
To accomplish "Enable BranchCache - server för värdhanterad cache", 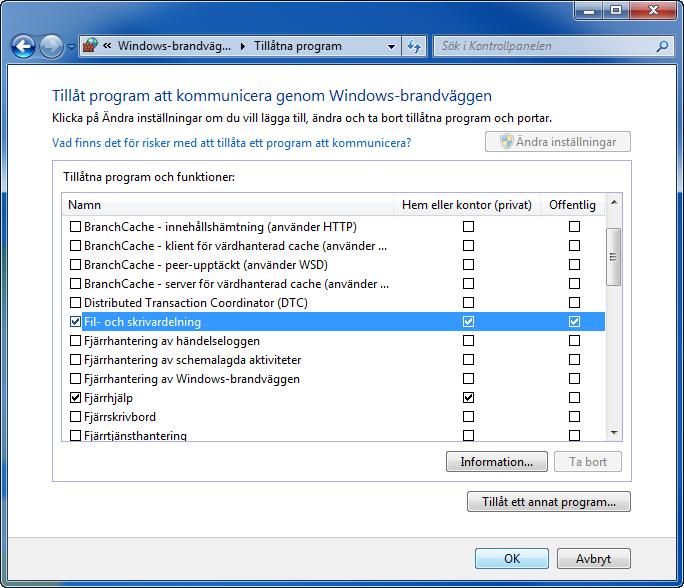I will (75, 284).
